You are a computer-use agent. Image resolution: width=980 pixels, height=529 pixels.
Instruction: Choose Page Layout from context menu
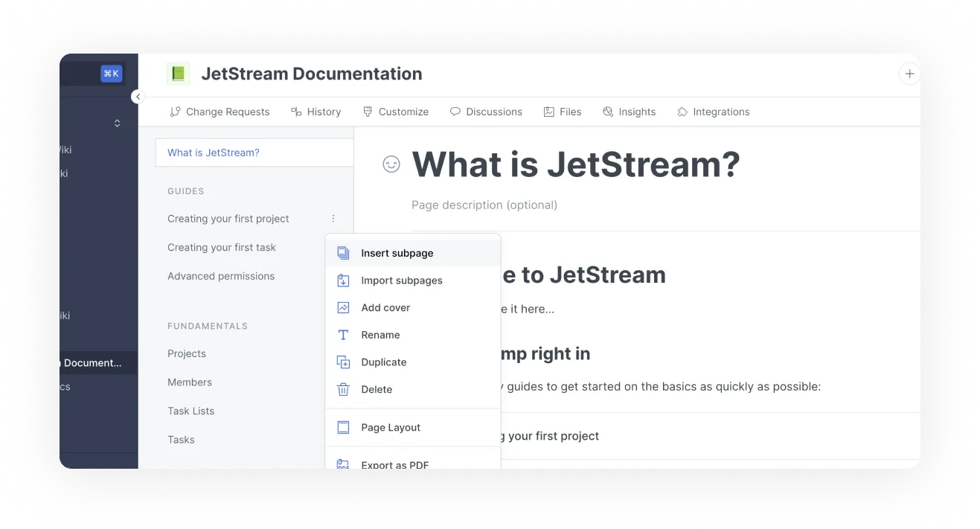[x=413, y=427]
